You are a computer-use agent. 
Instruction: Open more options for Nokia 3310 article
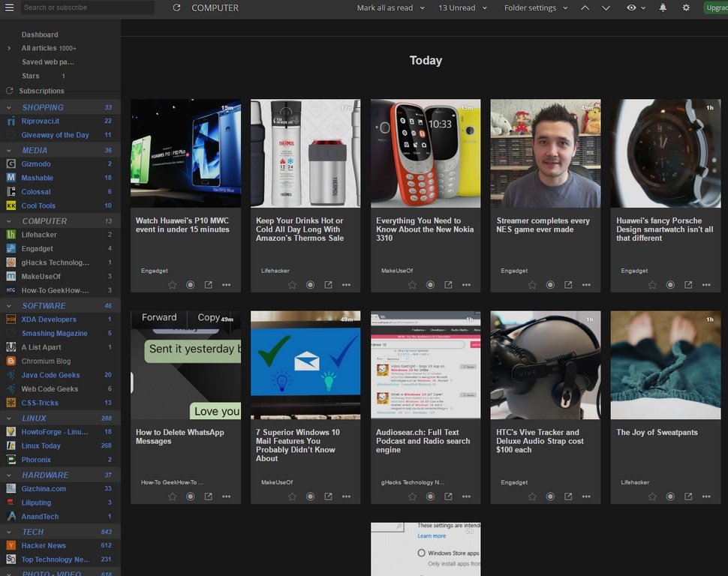(466, 285)
